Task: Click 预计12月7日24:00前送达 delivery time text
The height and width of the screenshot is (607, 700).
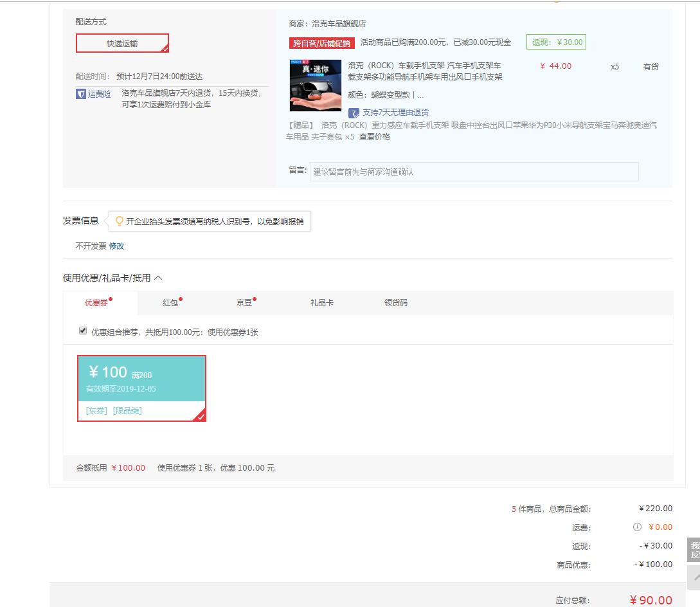Action: pos(159,77)
